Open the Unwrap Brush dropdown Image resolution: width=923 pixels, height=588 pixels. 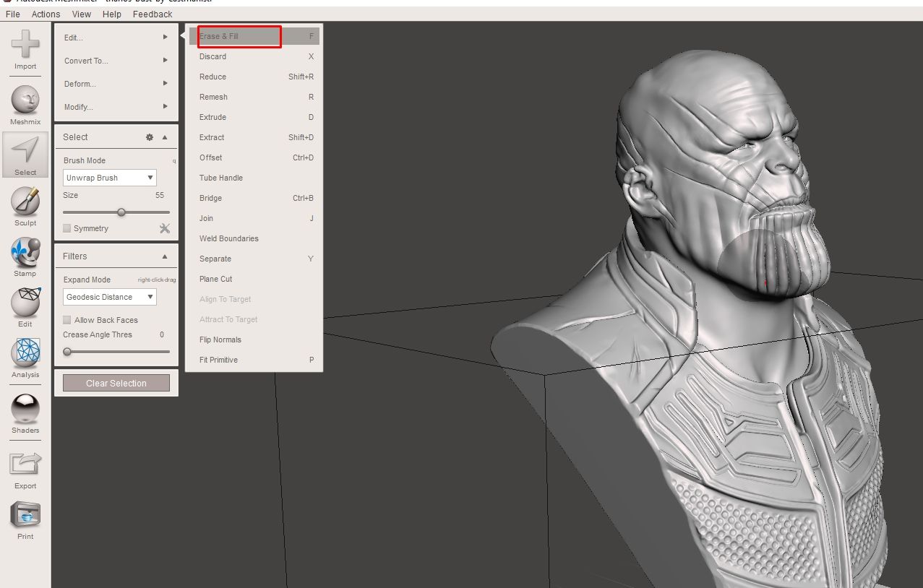click(109, 177)
